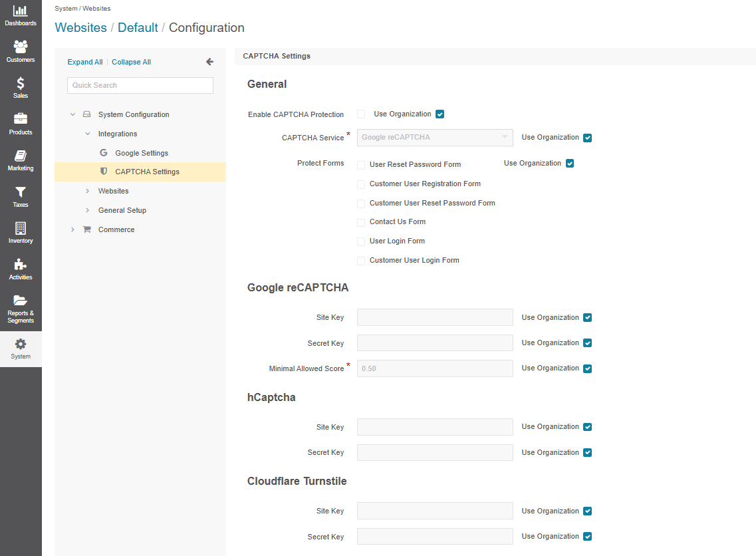Image resolution: width=756 pixels, height=556 pixels.
Task: Toggle Use Organization for Minimal Allowed Score
Action: point(587,368)
